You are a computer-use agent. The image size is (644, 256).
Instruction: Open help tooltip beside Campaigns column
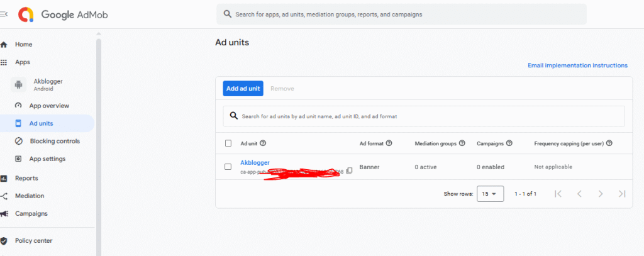(x=509, y=143)
